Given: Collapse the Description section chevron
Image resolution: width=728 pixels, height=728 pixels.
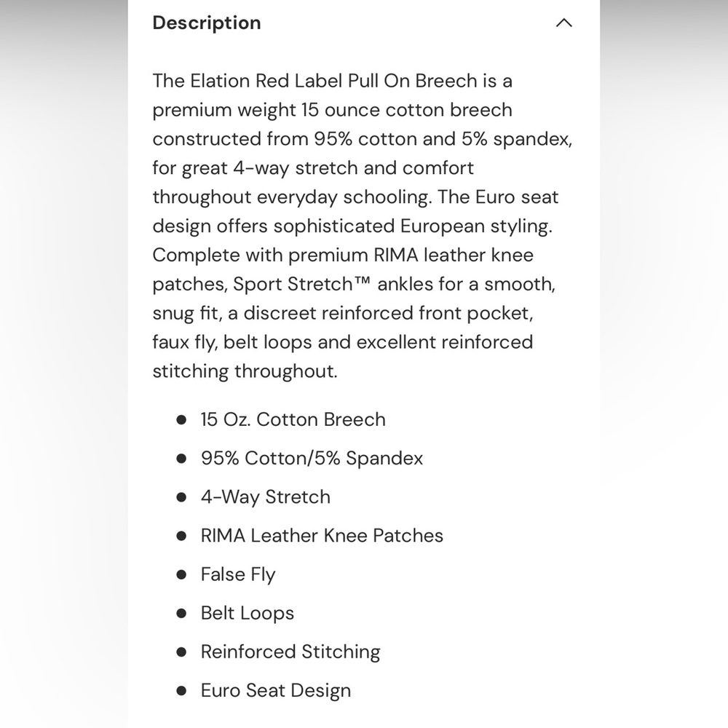Looking at the screenshot, I should (563, 23).
